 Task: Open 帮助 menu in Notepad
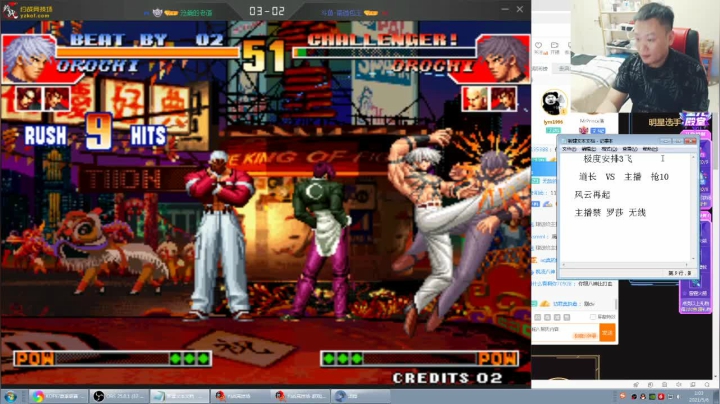tap(650, 149)
